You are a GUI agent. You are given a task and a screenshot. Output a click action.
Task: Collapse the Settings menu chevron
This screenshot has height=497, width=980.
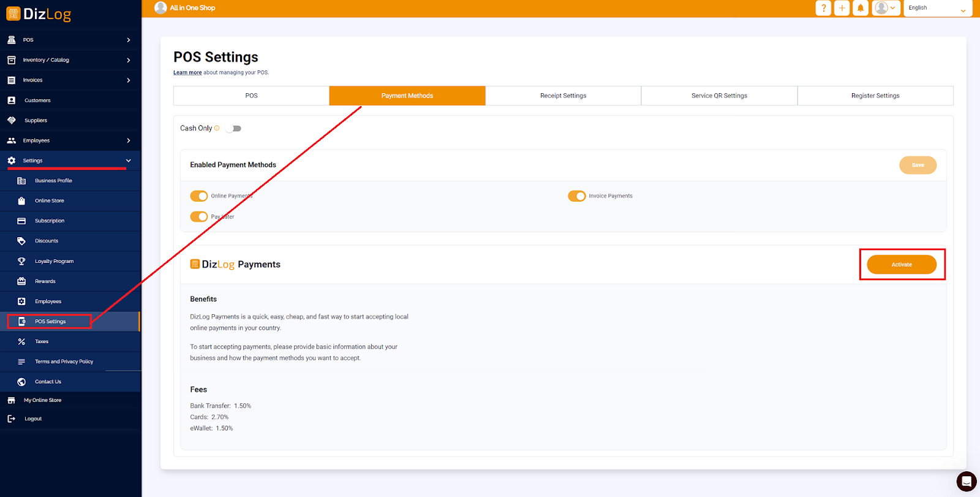coord(129,161)
